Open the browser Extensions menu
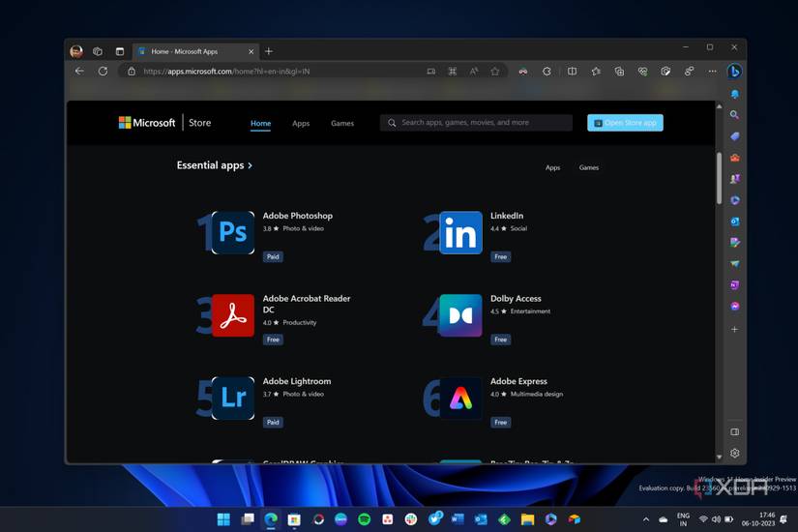 click(547, 72)
